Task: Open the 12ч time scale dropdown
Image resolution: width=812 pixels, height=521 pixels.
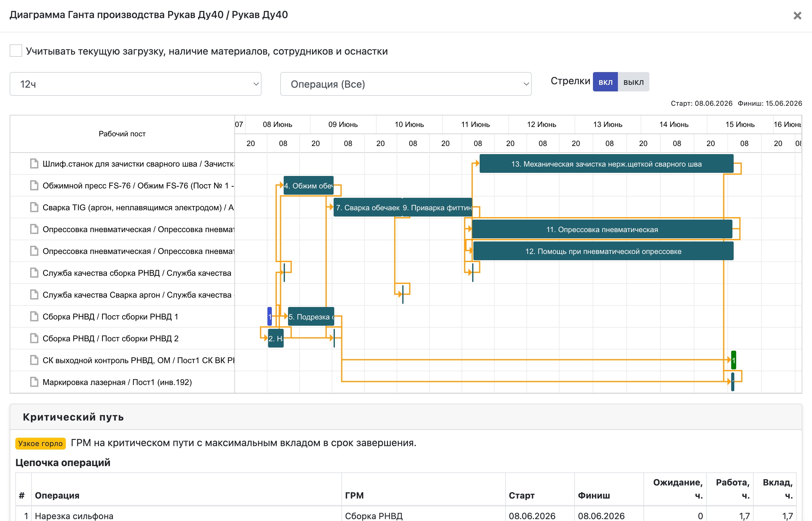Action: click(135, 84)
